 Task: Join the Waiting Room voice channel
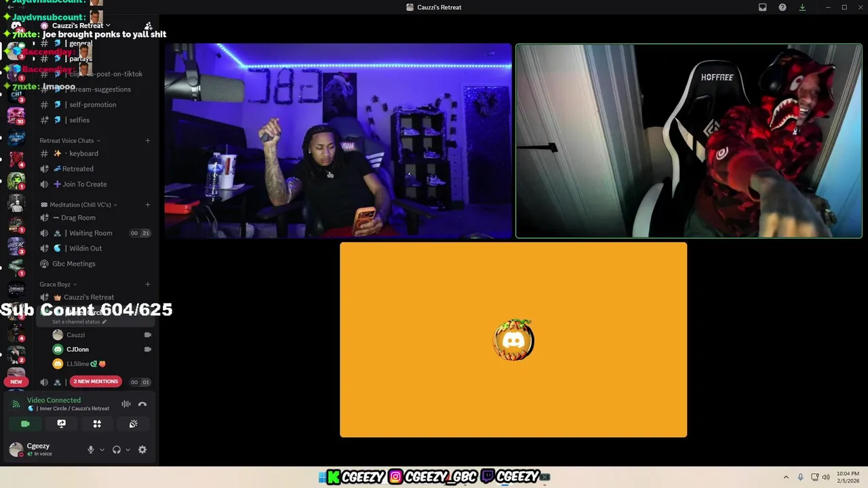pyautogui.click(x=95, y=233)
